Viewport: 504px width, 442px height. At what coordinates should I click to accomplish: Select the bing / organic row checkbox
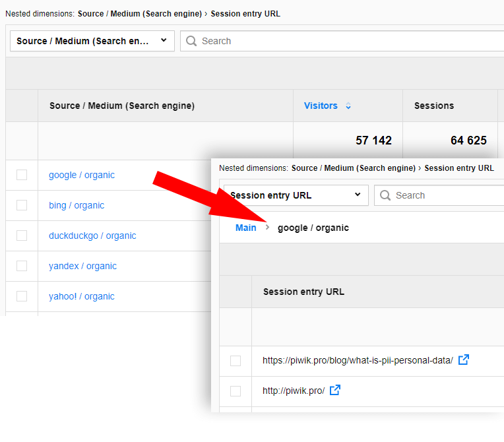pos(22,205)
